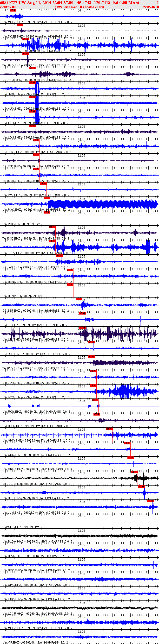The width and height of the screenshot is (159, 644).
Task: Click the UW.JORV.EHZ trace label
Action: tap(37, 253)
